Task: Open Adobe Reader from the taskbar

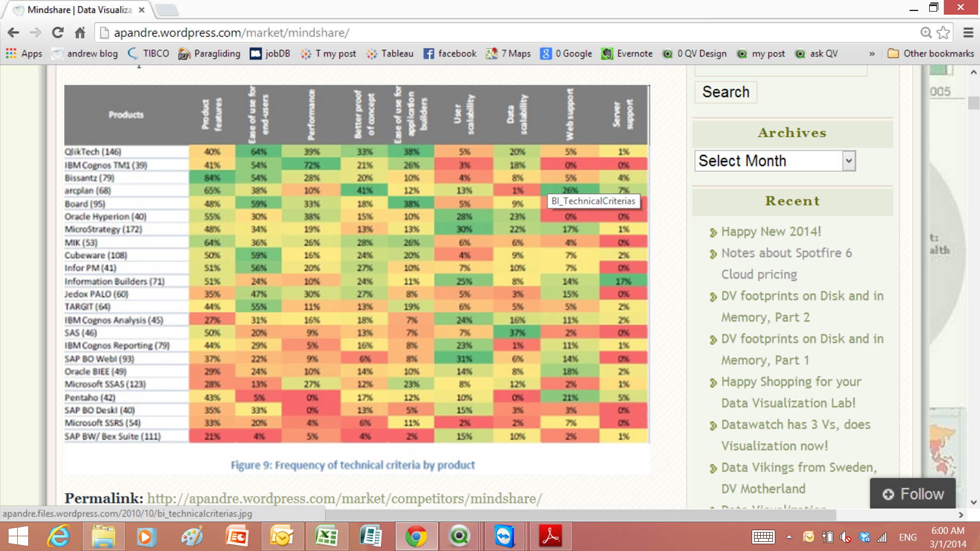Action: pyautogui.click(x=550, y=537)
